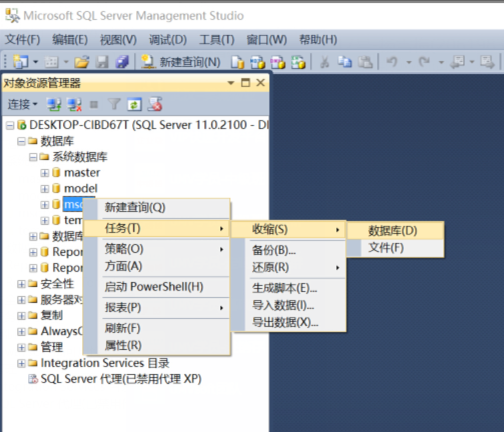Click the Redo arrow icon

click(x=424, y=61)
